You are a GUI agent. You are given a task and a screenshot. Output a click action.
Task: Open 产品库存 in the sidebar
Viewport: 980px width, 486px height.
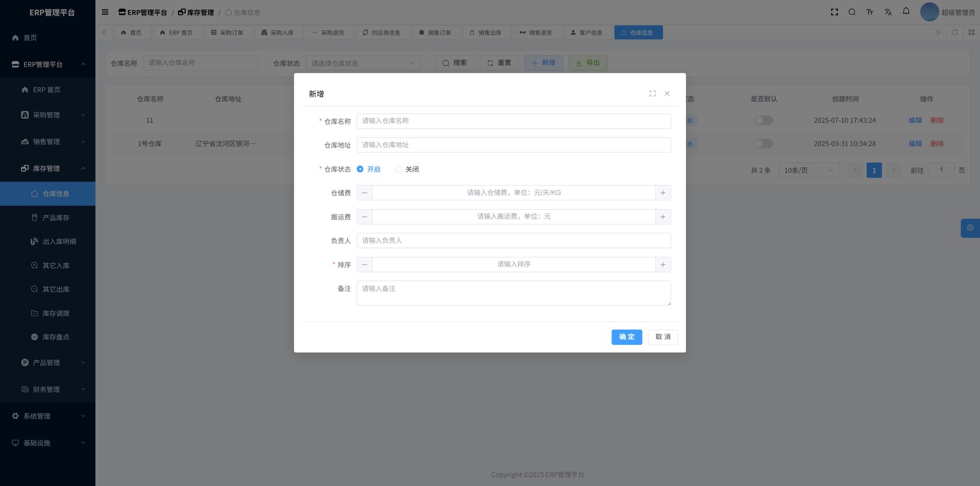[x=47, y=218]
